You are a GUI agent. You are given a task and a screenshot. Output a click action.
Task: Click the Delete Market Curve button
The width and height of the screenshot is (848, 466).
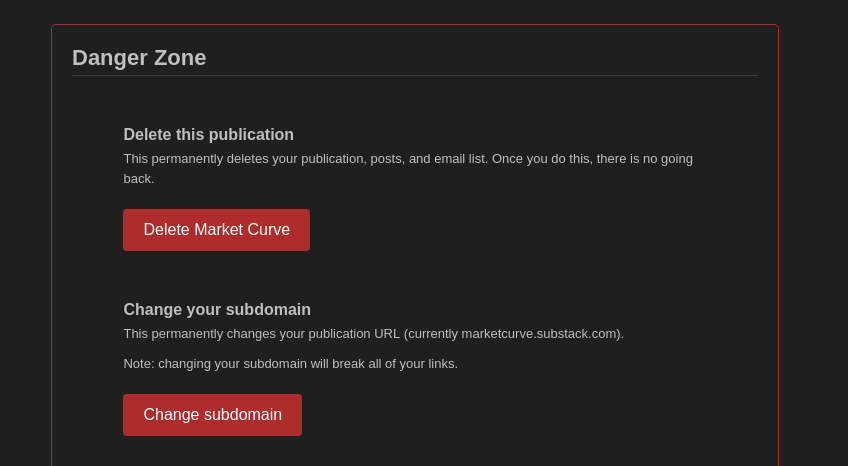[x=216, y=230]
